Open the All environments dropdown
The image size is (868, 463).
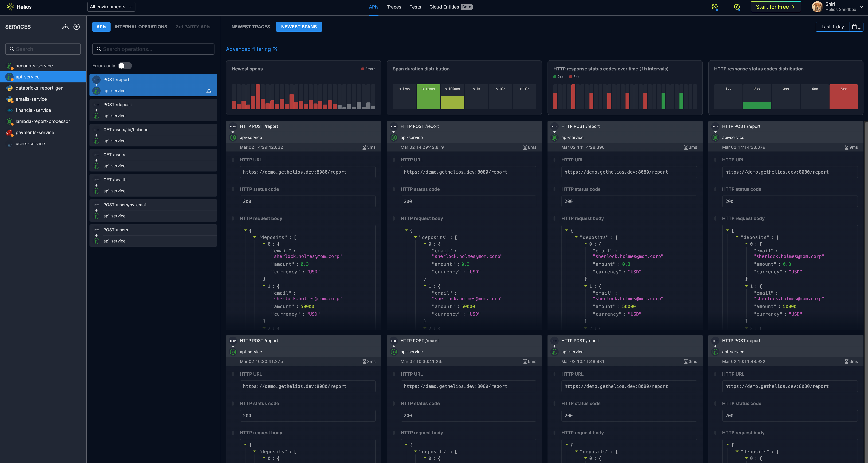pyautogui.click(x=111, y=7)
